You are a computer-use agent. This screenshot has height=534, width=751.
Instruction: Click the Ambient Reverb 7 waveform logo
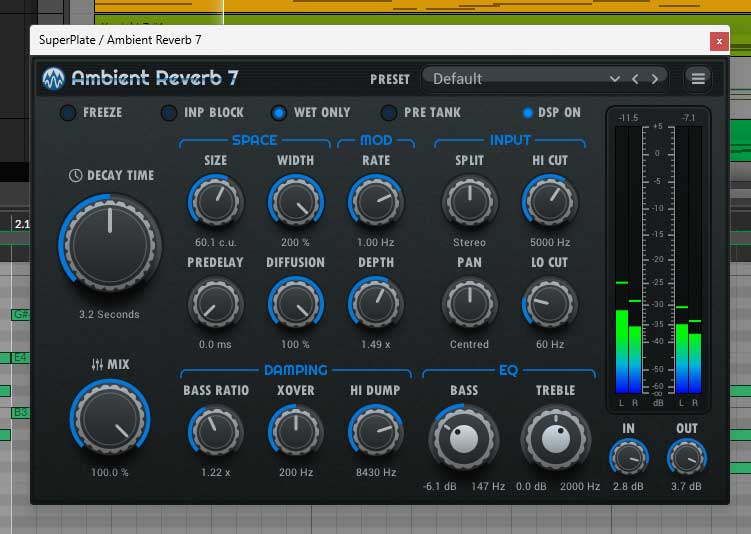pos(53,78)
